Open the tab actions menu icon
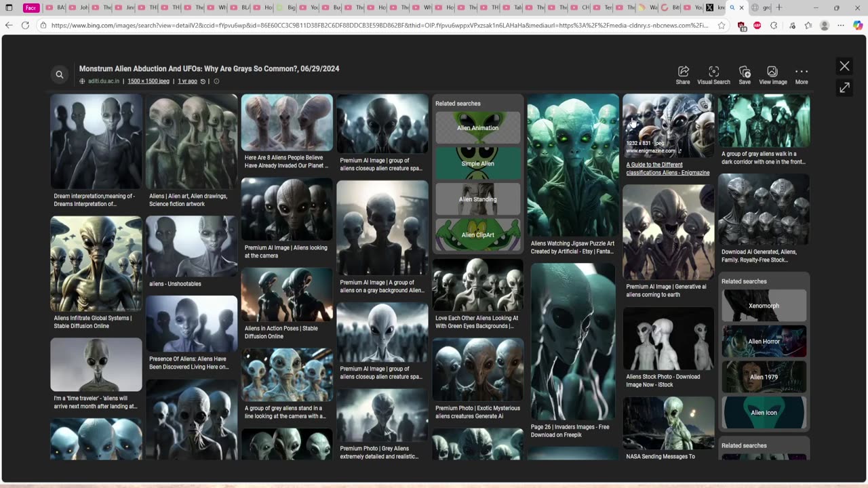Image resolution: width=868 pixels, height=488 pixels. (9, 7)
